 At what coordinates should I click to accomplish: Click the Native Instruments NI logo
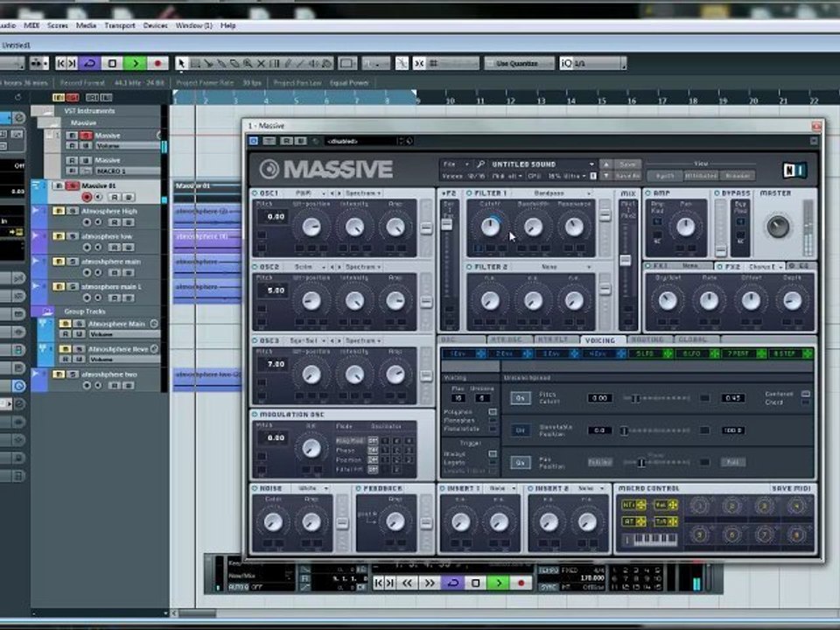coord(794,171)
